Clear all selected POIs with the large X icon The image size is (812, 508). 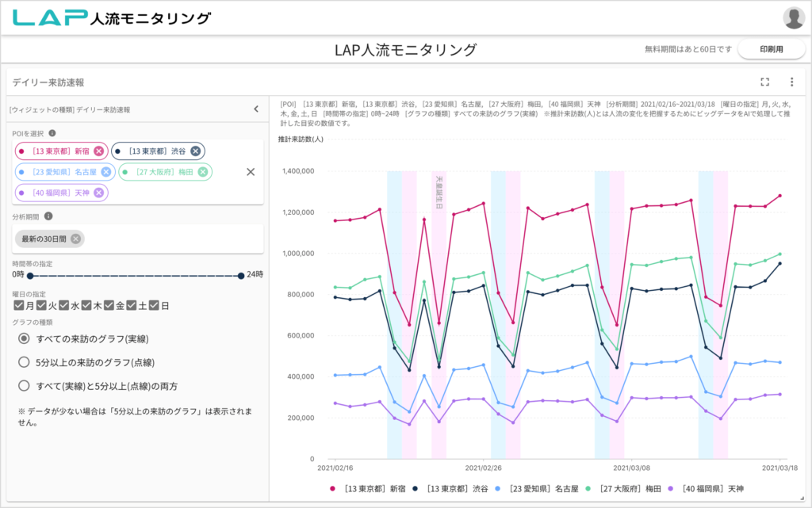[251, 171]
